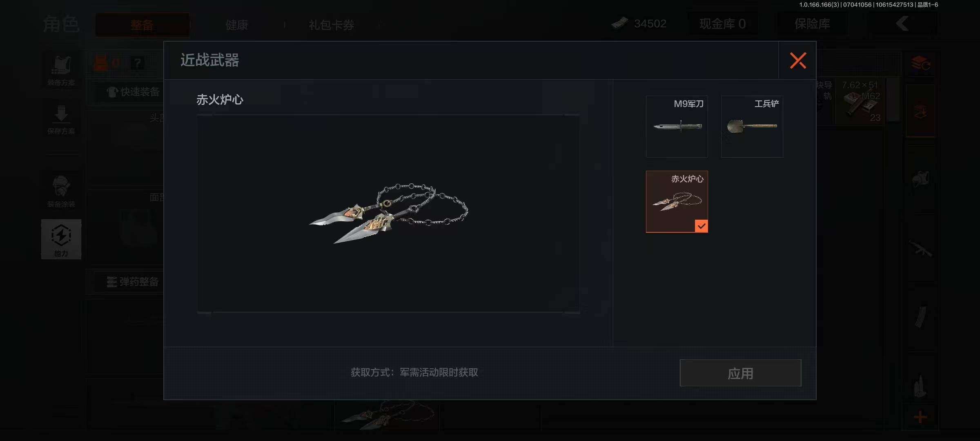The width and height of the screenshot is (980, 441).
Task: Switch to the 健康 tab
Action: [x=237, y=25]
